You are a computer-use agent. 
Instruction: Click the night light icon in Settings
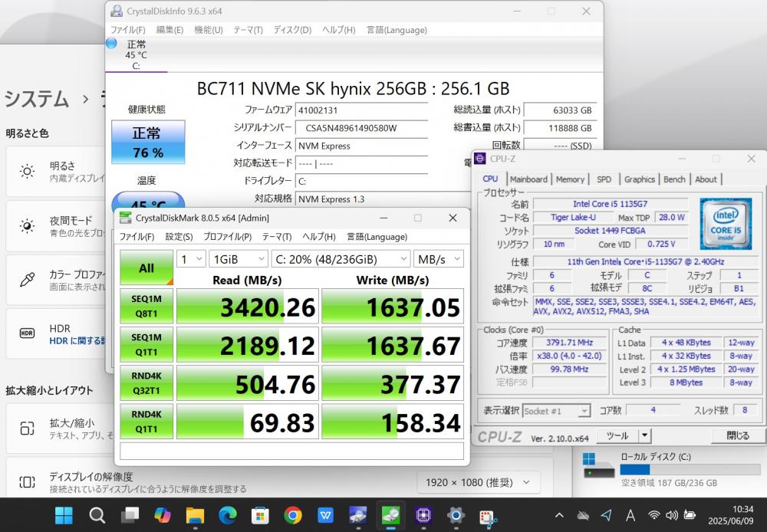tap(27, 226)
